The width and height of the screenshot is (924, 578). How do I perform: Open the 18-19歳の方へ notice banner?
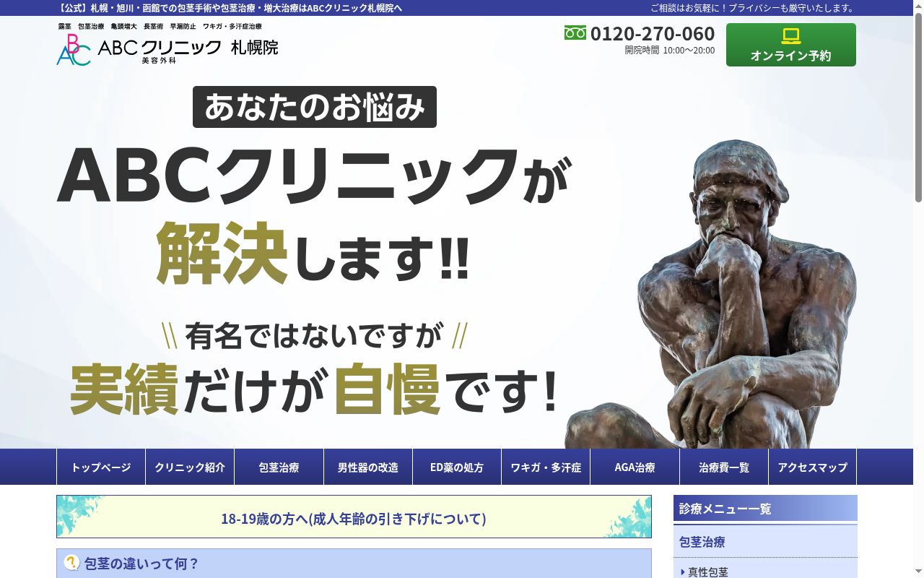pos(354,517)
